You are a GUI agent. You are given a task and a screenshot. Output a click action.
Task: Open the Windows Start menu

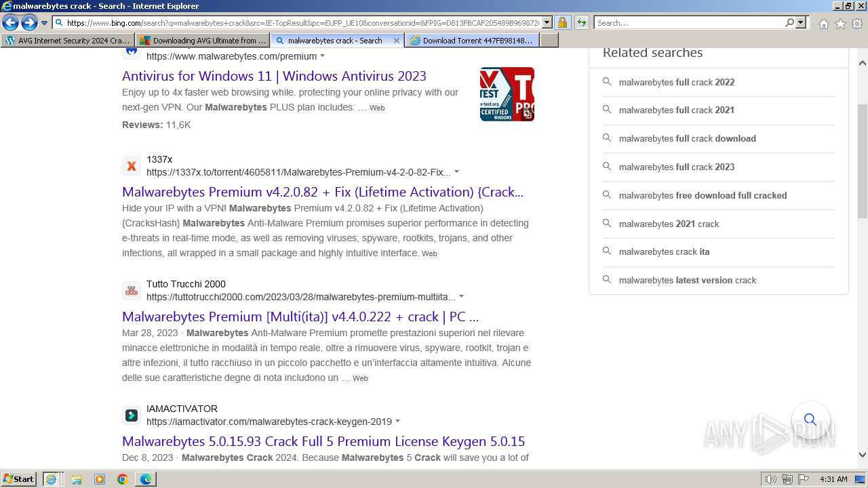coord(19,479)
